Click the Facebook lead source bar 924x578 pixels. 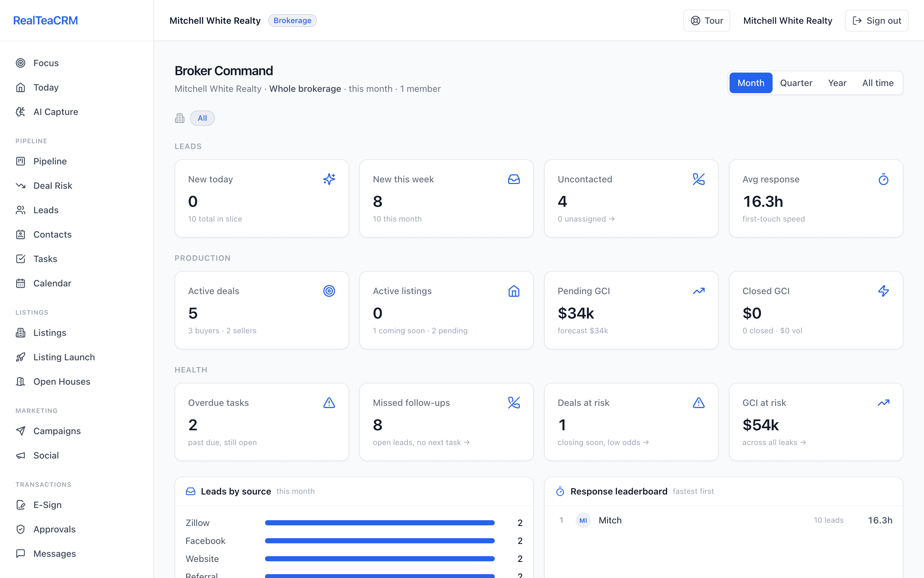point(380,541)
